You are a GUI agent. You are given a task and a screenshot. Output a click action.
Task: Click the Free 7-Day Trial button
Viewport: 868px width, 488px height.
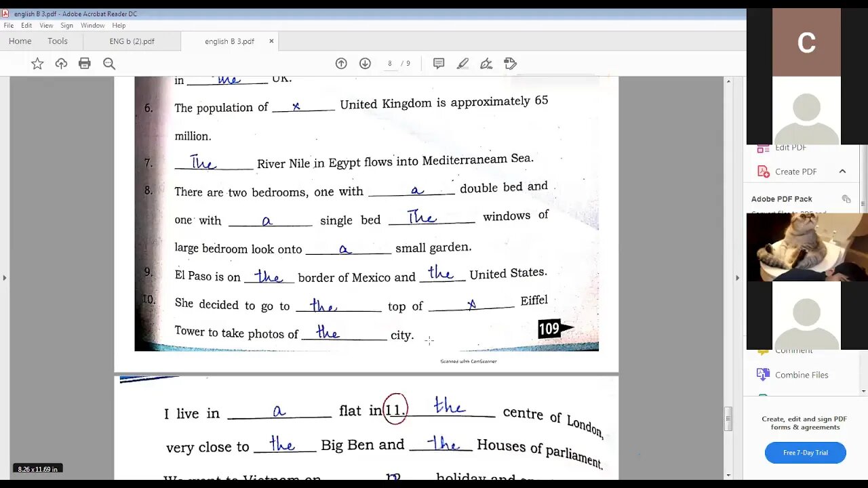click(x=805, y=453)
